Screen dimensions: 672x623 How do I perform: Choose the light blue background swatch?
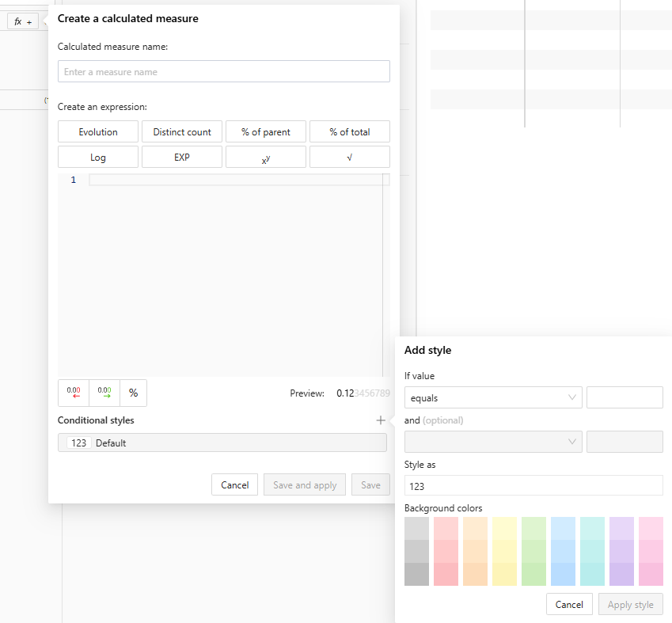pos(563,528)
